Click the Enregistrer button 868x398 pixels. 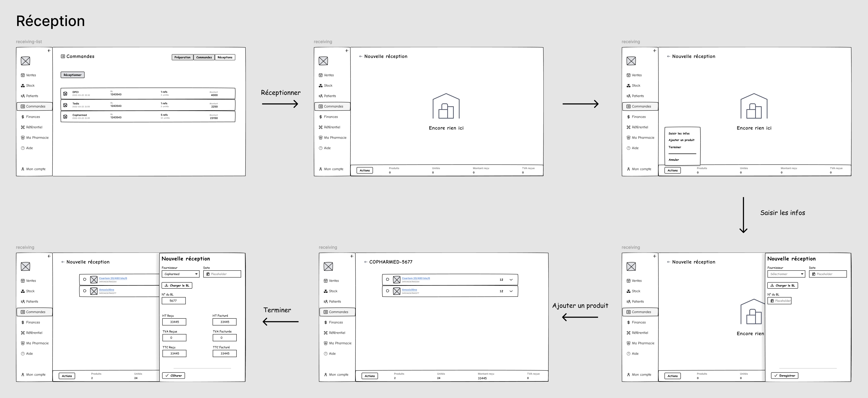[x=784, y=375]
